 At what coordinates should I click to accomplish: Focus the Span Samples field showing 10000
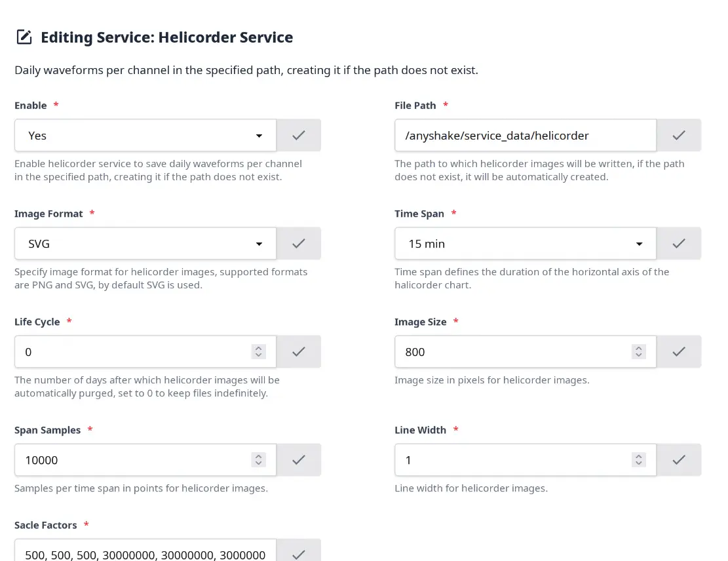(132, 460)
